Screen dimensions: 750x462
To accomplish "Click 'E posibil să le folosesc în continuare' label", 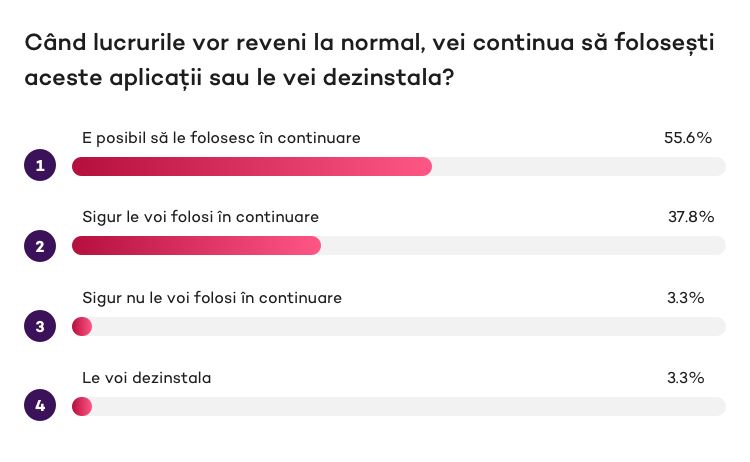I will coord(221,138).
